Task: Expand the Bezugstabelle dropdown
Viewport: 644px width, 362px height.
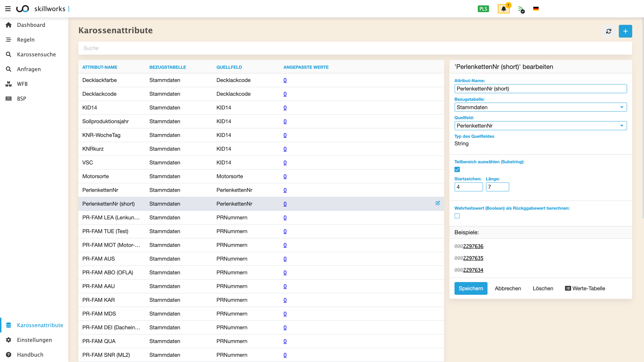Action: coord(540,107)
